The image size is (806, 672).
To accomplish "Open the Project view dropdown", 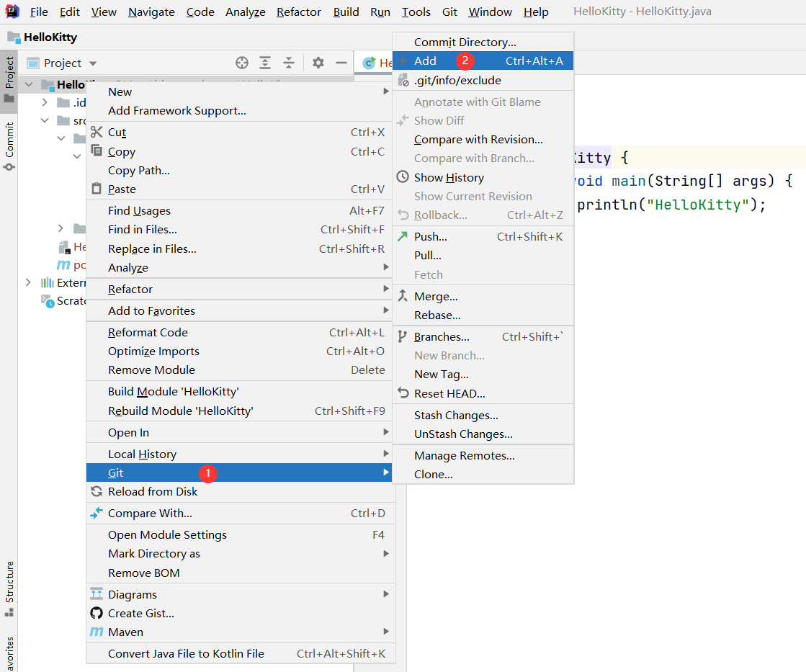I will point(93,63).
